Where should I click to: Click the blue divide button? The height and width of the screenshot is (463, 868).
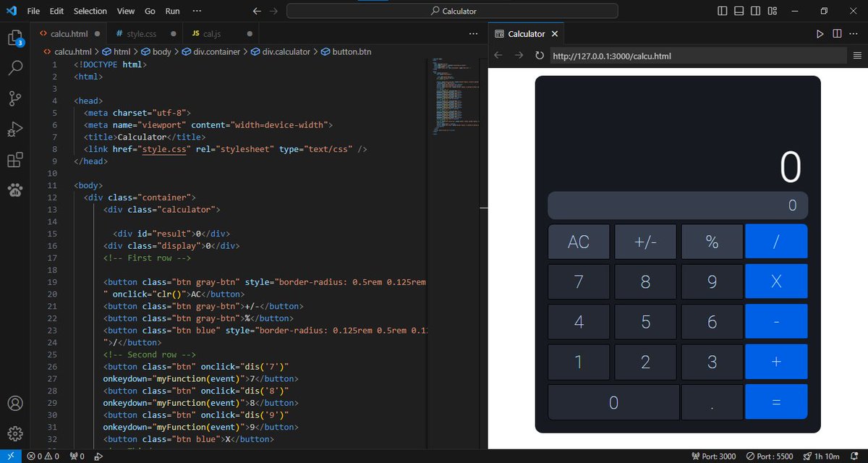(x=776, y=242)
